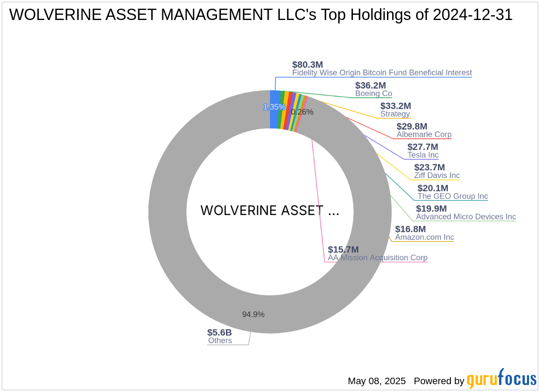The image size is (540, 392).
Task: Click the May 08, 2025 date text
Action: click(377, 381)
